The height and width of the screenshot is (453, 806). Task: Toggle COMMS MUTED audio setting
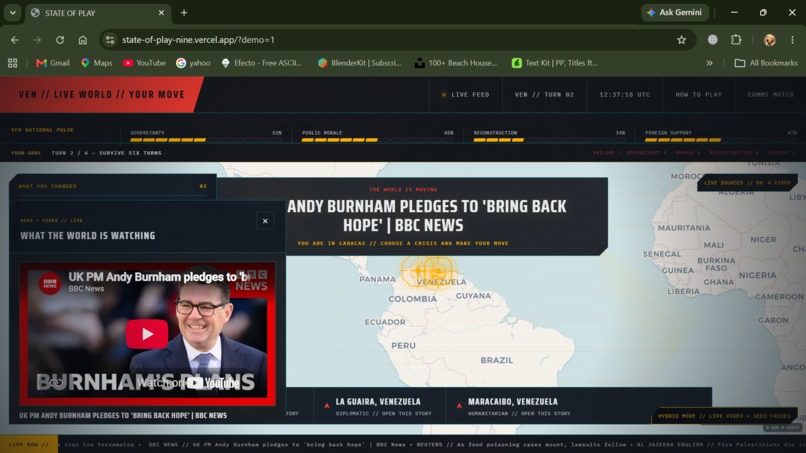[x=771, y=95]
